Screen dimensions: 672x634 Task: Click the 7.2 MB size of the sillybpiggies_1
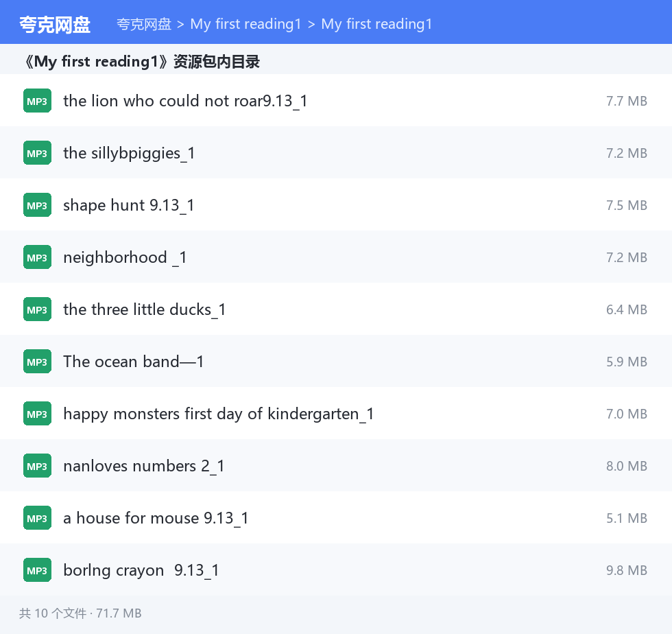(627, 153)
